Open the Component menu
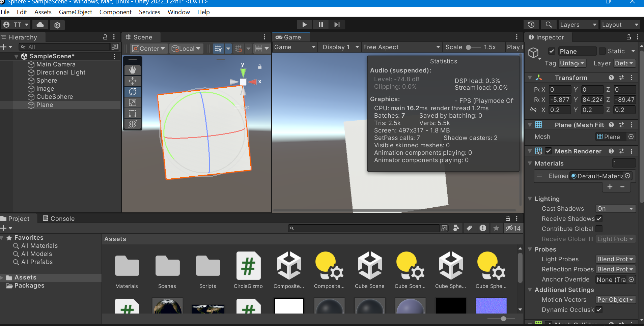 tap(115, 12)
